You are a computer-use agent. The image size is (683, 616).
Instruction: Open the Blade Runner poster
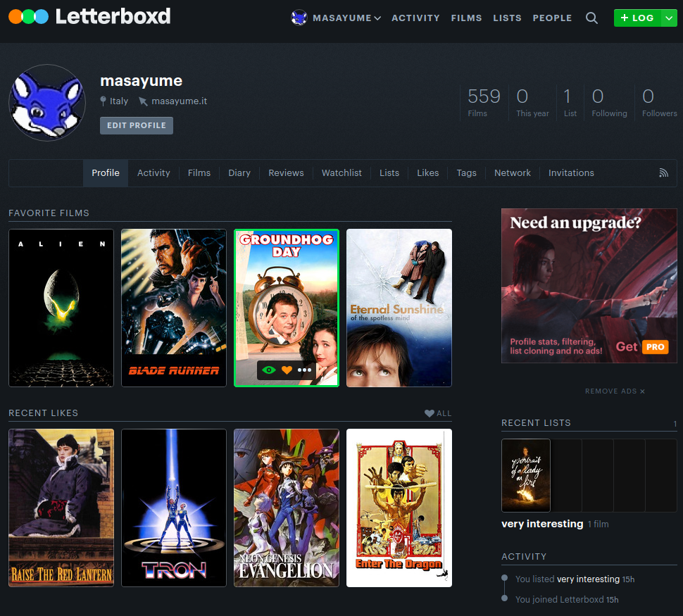(174, 308)
